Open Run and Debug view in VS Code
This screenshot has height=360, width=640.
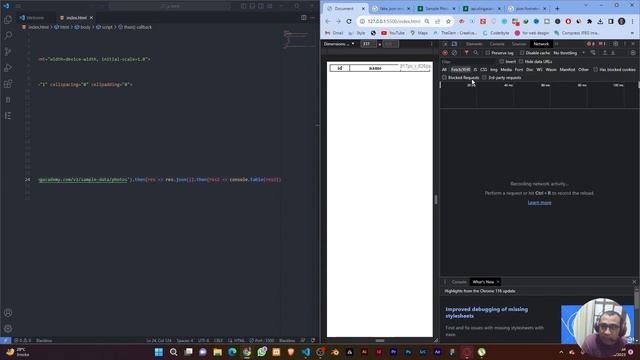(8, 68)
